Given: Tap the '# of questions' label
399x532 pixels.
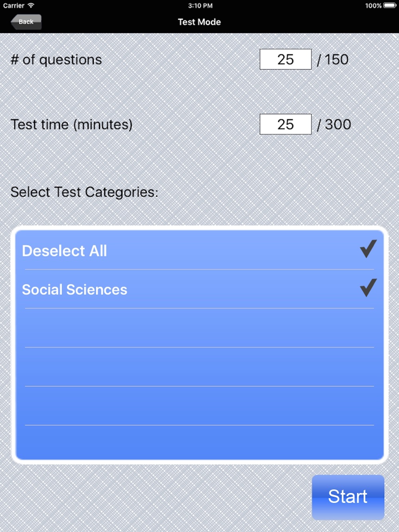Looking at the screenshot, I should (56, 60).
